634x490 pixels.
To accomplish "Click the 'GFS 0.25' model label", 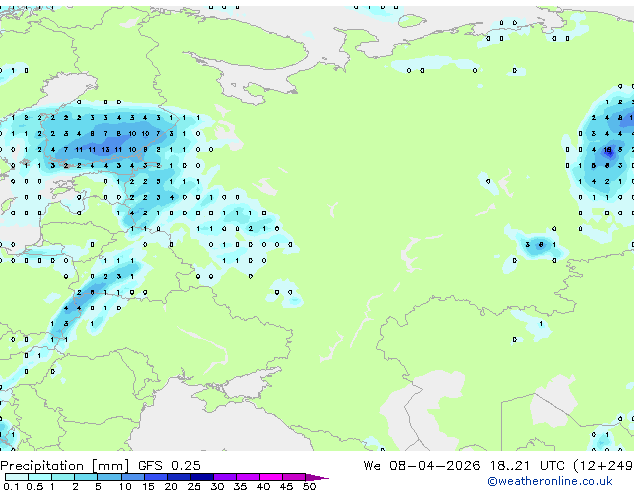I will click(x=169, y=466).
